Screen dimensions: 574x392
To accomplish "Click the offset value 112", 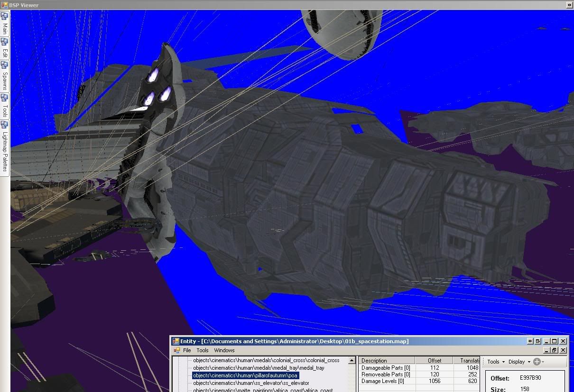I will (434, 368).
